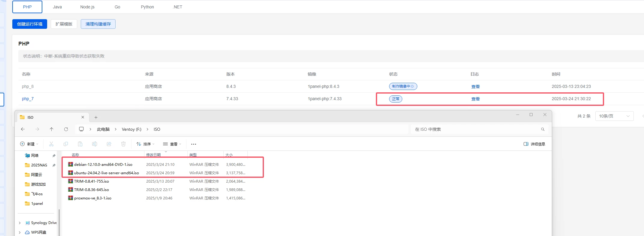The height and width of the screenshot is (236, 644).
Task: Open the details pane toggle
Action: click(x=534, y=144)
